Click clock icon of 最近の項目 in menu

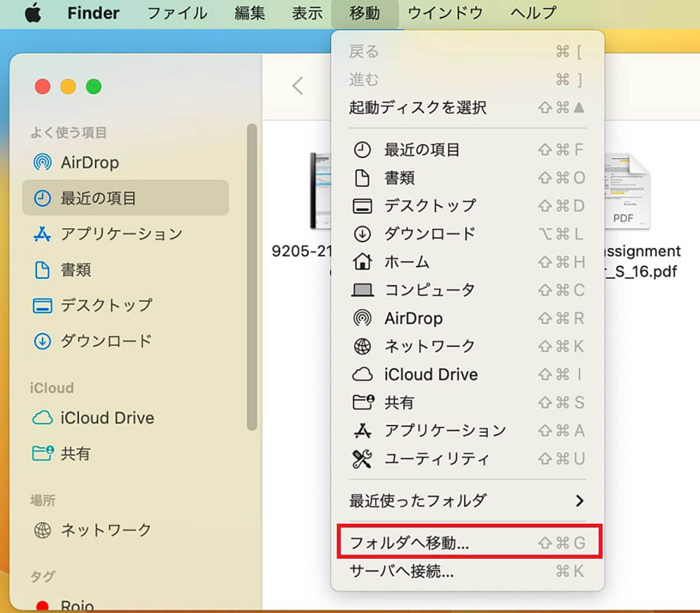pos(362,150)
